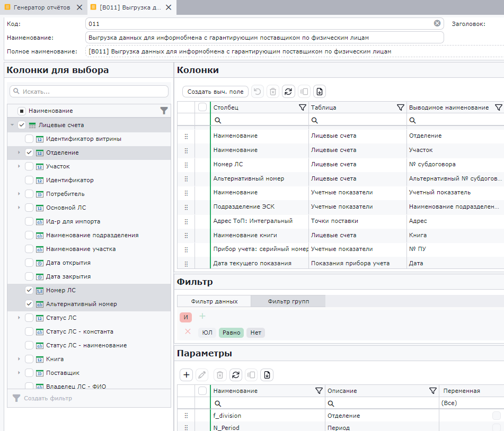
Task: Open filter for parameters Наименование column
Action: [x=319, y=391]
